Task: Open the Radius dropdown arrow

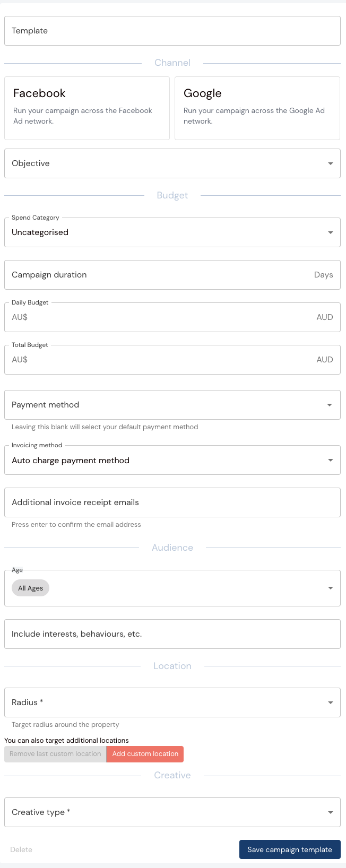Action: [331, 702]
